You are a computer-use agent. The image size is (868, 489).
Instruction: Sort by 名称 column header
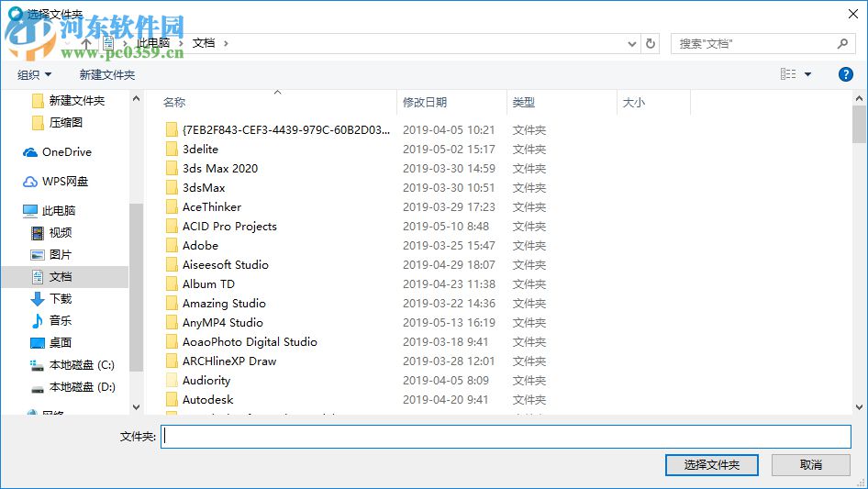[174, 103]
